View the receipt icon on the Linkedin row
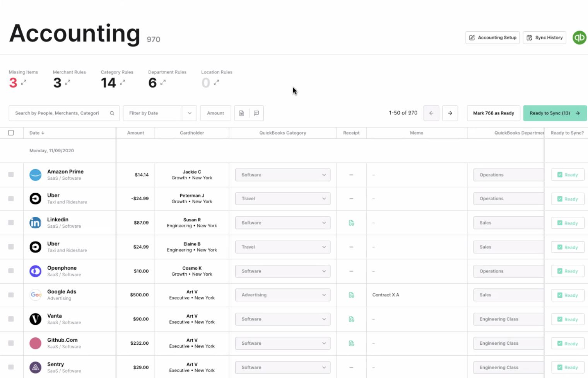The image size is (588, 378). [x=351, y=223]
